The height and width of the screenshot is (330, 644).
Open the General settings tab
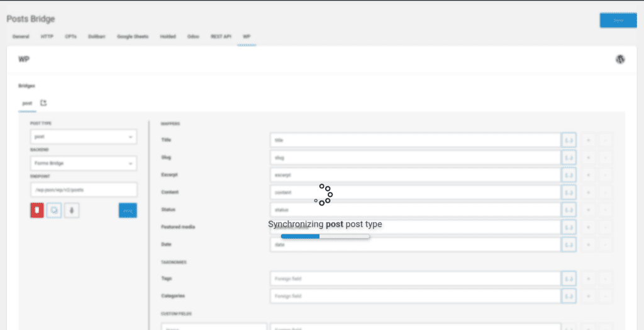(x=21, y=37)
